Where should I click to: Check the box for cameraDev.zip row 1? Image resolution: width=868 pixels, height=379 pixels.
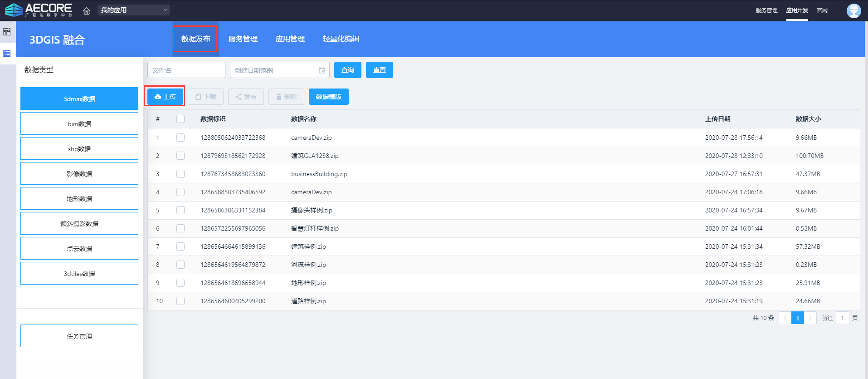click(180, 138)
